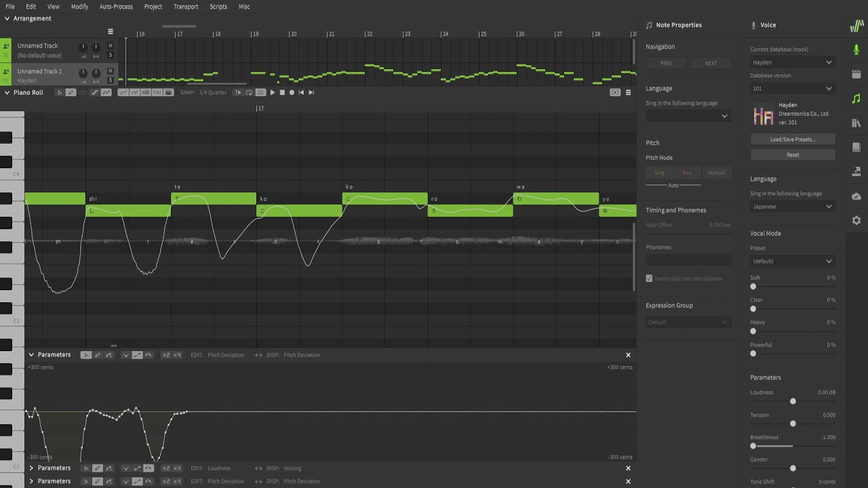Open Settings gear icon in the sidebar
Image resolution: width=868 pixels, height=488 pixels.
click(856, 220)
